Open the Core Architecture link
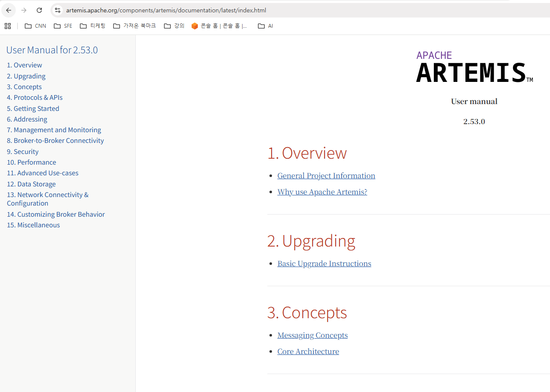Screen dimensions: 550x392 tap(308, 351)
